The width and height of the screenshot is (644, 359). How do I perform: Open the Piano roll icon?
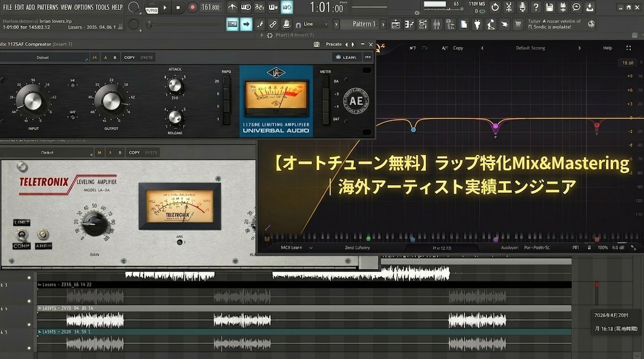[x=410, y=24]
